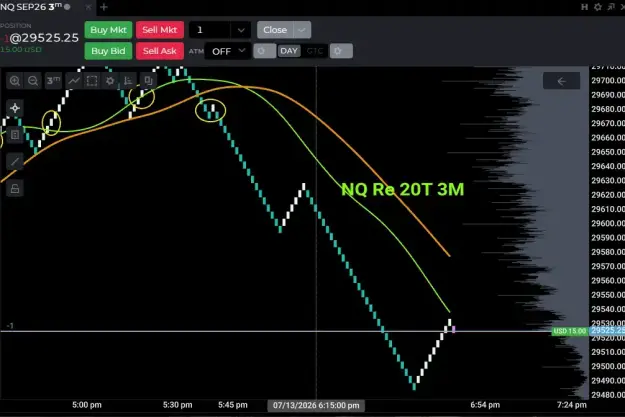Activate the dashed-rectangle selection tool
This screenshot has height=417, width=625.
point(92,81)
